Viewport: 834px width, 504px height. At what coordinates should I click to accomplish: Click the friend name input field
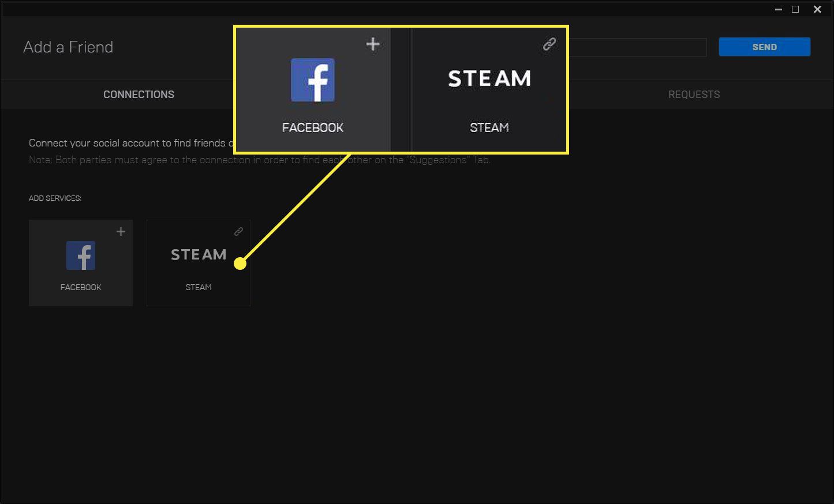point(638,47)
